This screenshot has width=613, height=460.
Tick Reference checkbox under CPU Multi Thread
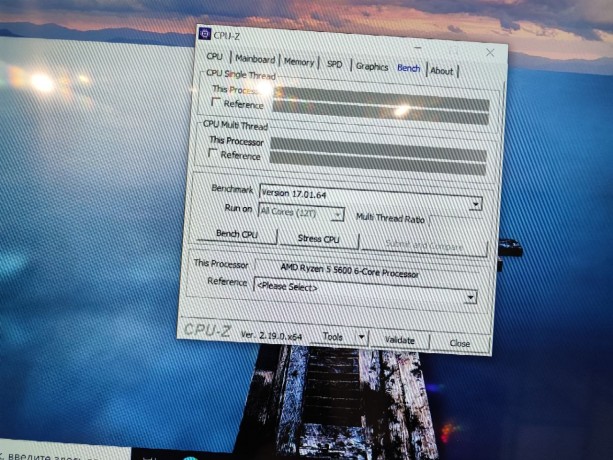pyautogui.click(x=212, y=154)
